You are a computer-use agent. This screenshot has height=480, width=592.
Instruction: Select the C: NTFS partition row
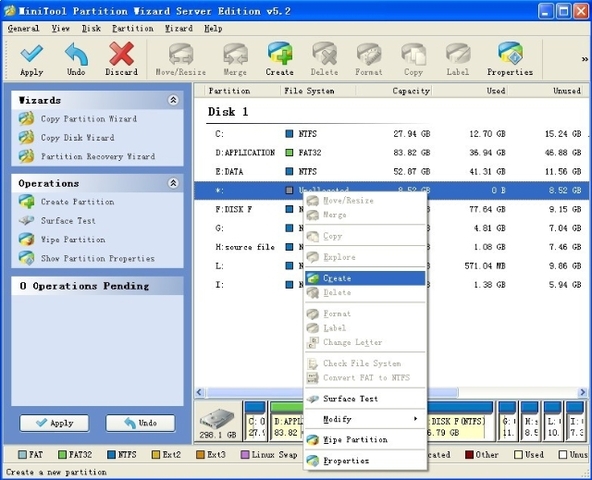[x=392, y=134]
